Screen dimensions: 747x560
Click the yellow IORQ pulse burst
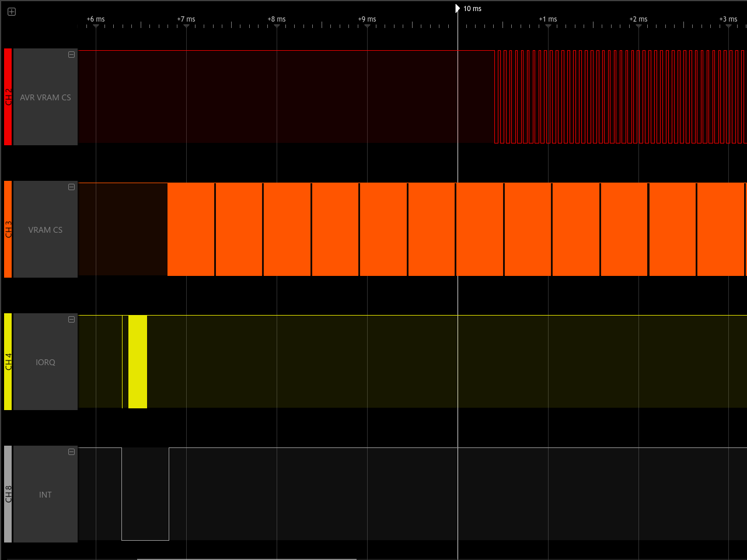click(138, 362)
